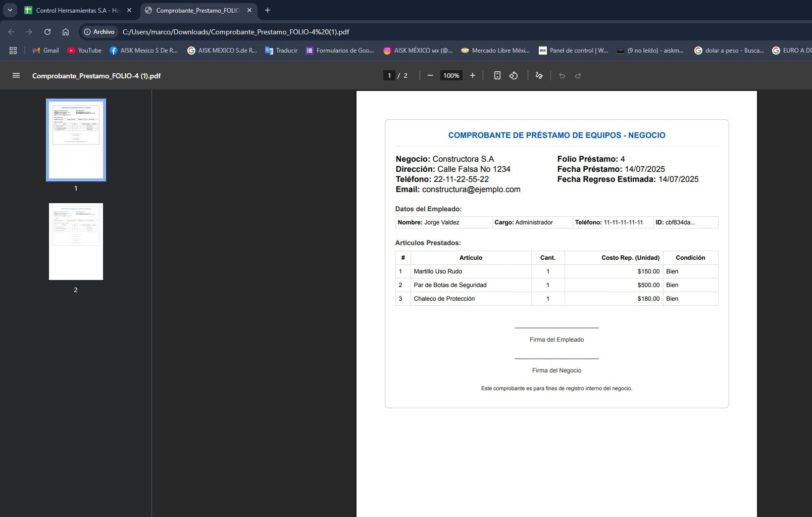Click Firma del Empleado label

(556, 340)
